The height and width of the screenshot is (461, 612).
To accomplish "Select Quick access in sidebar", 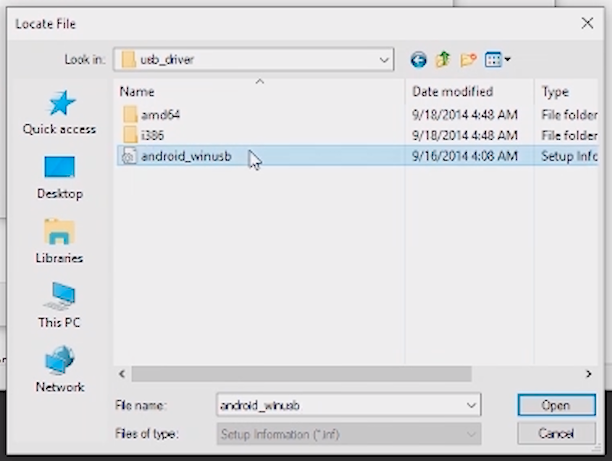I will [60, 112].
